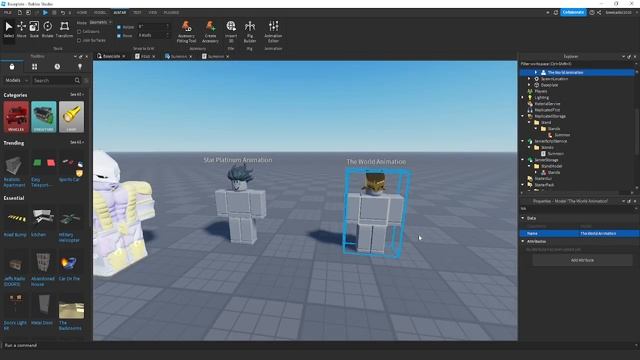Select the Lighting service in Explorer
Screen dimensions: 640x360
tap(541, 98)
